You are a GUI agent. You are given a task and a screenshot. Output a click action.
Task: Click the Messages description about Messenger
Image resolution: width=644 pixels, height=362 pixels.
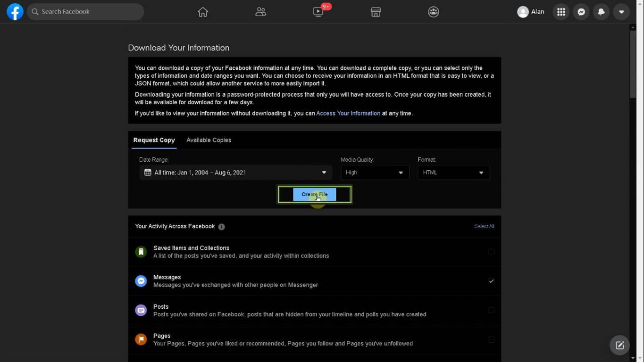236,285
